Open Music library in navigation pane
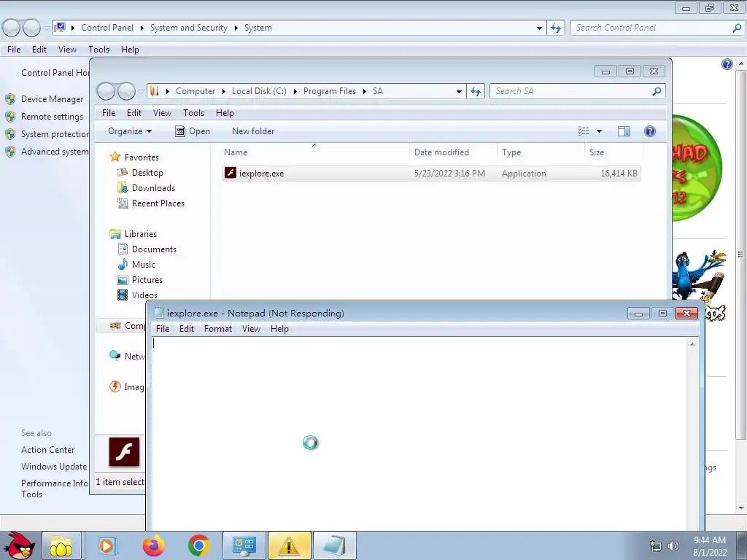Screen dimensions: 747x560 point(144,265)
